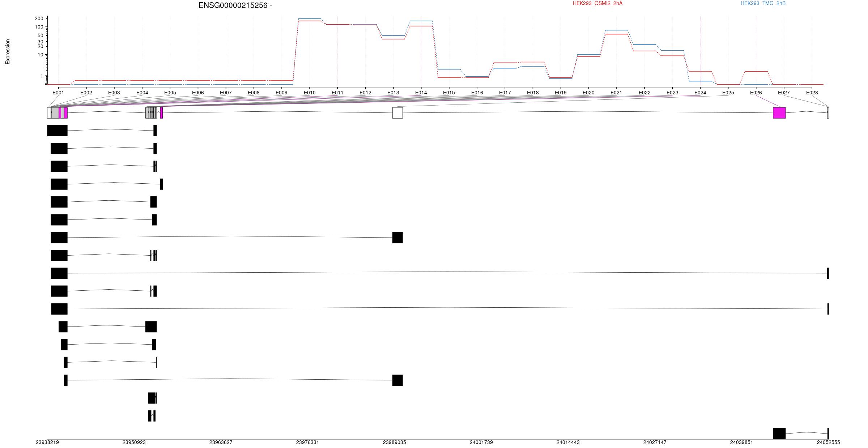Click genomic coordinate 24039851
Image resolution: width=868 pixels, height=448 pixels.
pos(742,442)
